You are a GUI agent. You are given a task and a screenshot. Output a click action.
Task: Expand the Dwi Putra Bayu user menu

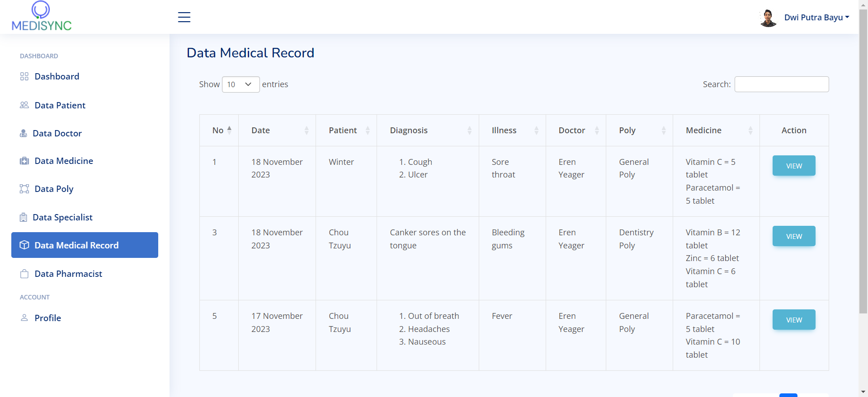coord(816,18)
